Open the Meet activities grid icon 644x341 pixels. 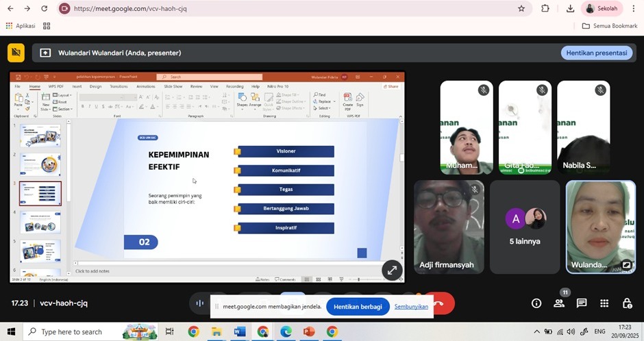coord(604,303)
